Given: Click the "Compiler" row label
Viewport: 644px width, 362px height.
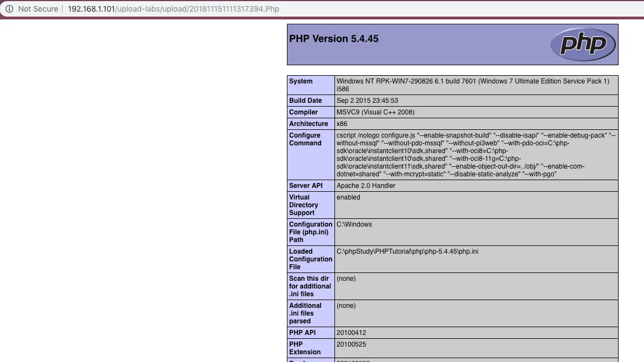Looking at the screenshot, I should 303,112.
